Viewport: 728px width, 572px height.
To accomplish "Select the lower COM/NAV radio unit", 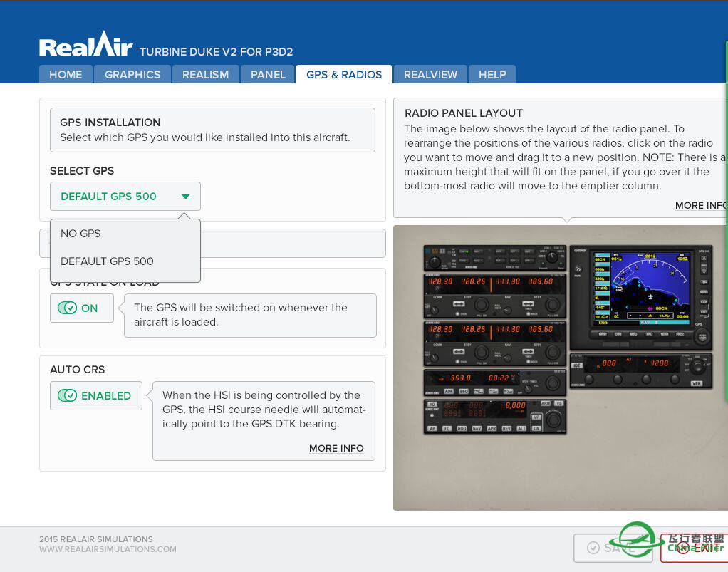I will pos(494,343).
